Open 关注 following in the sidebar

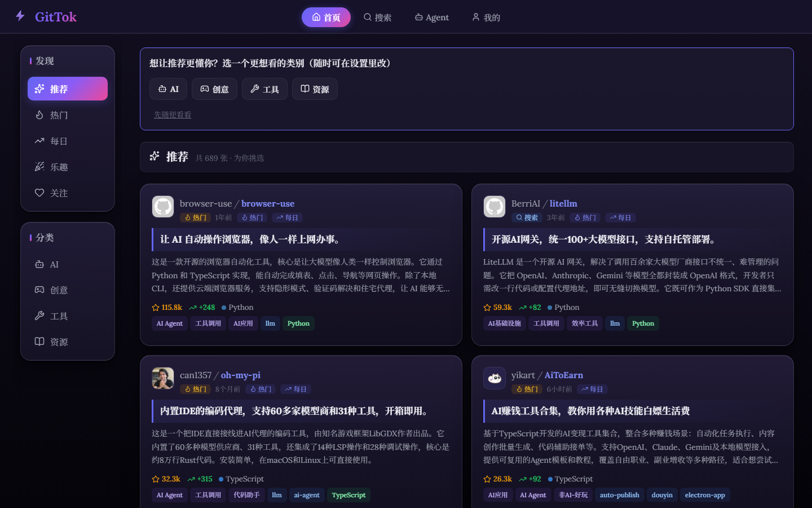(x=68, y=192)
